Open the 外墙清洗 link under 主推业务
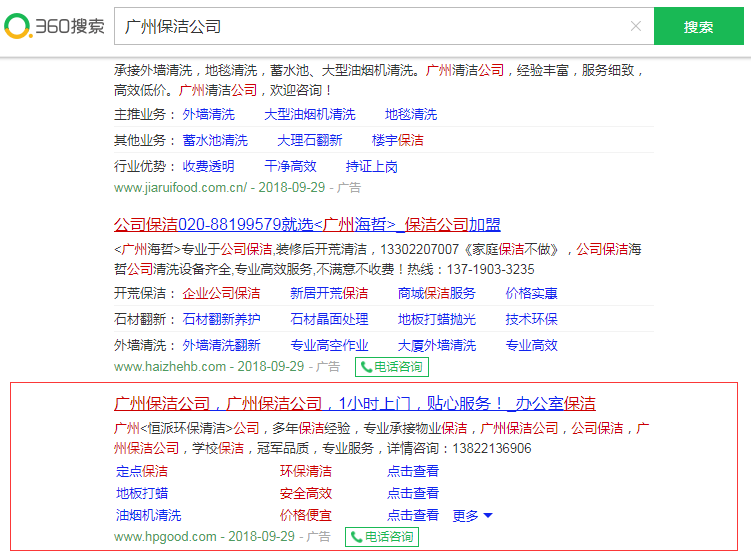751x555 pixels. tap(208, 114)
